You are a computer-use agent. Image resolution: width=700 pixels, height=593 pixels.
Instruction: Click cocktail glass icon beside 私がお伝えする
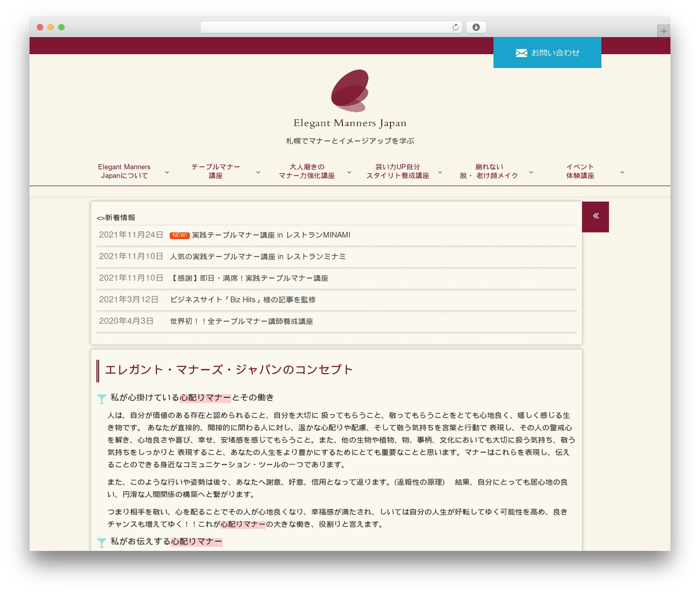[102, 543]
